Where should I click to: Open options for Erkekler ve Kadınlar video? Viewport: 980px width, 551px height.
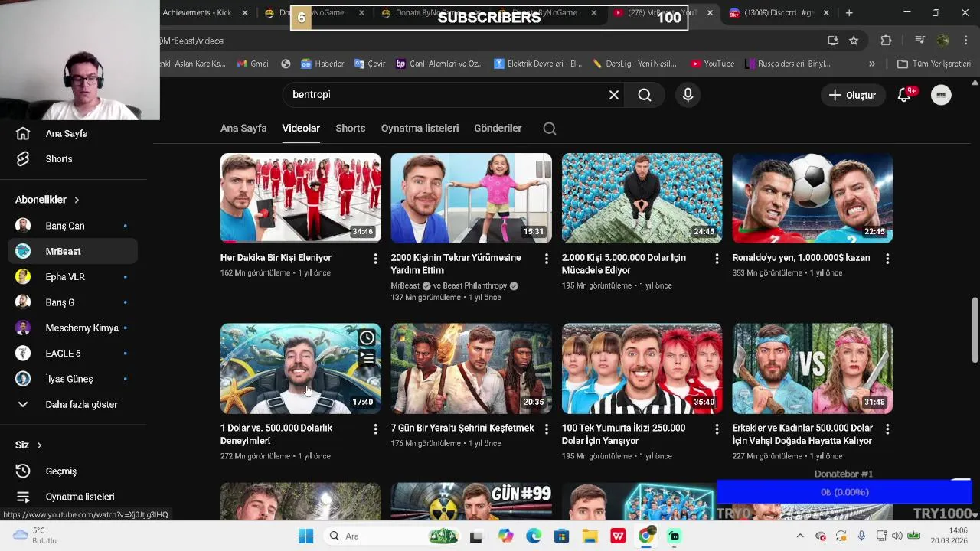[887, 429]
